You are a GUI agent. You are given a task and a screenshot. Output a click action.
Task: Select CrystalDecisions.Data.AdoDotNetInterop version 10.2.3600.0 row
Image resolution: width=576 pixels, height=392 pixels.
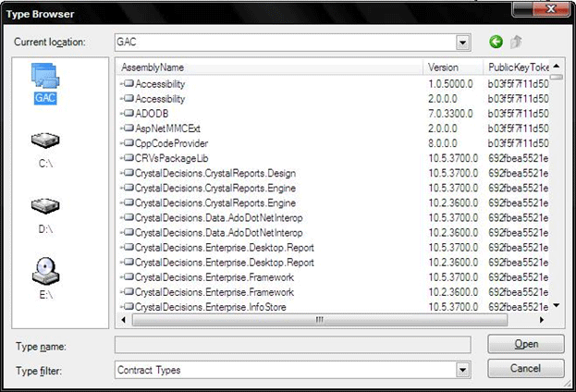(x=334, y=233)
